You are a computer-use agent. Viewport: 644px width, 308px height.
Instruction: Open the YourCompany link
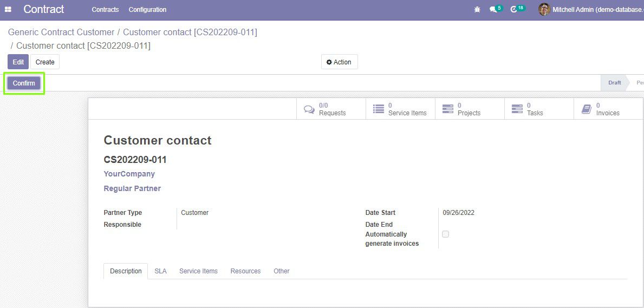coord(129,174)
